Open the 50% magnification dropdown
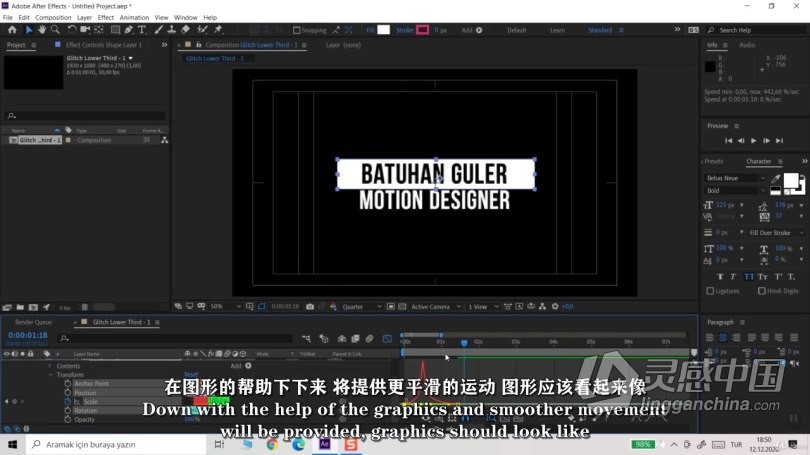810x455 pixels. [225, 307]
